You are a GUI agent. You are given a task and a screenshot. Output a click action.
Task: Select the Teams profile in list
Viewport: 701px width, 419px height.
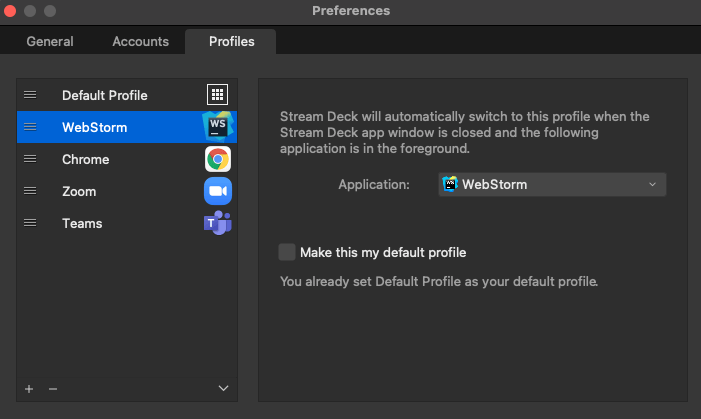point(127,223)
